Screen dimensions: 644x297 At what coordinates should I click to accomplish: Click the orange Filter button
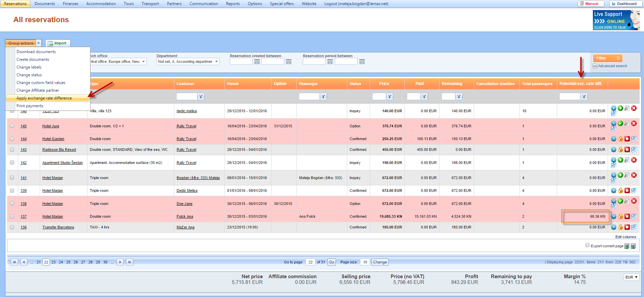tap(608, 58)
